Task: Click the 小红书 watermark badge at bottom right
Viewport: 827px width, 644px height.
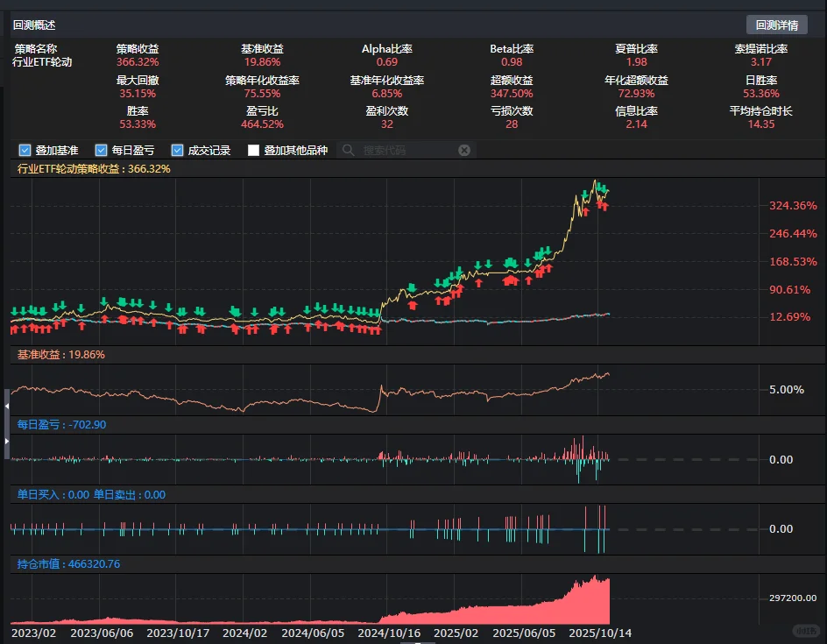Action: click(x=804, y=629)
